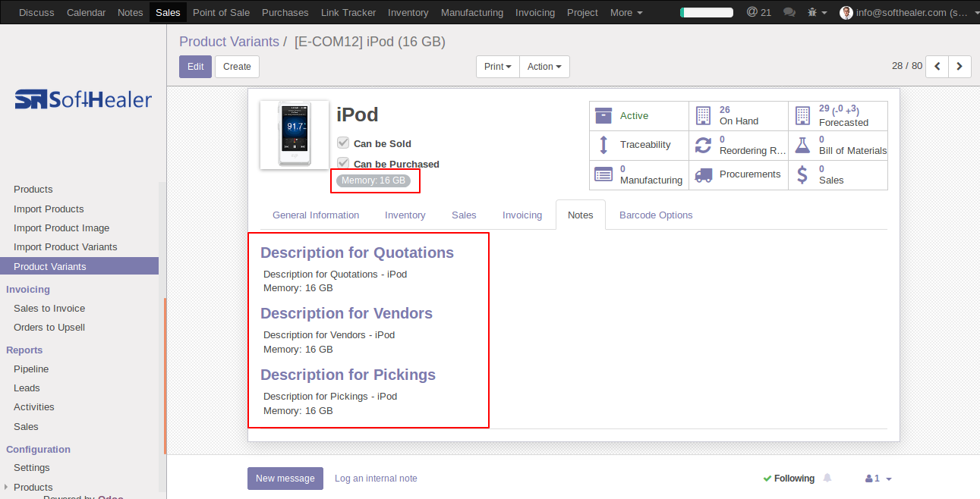Open followers count dropdown
This screenshot has width=980, height=499.
click(878, 479)
